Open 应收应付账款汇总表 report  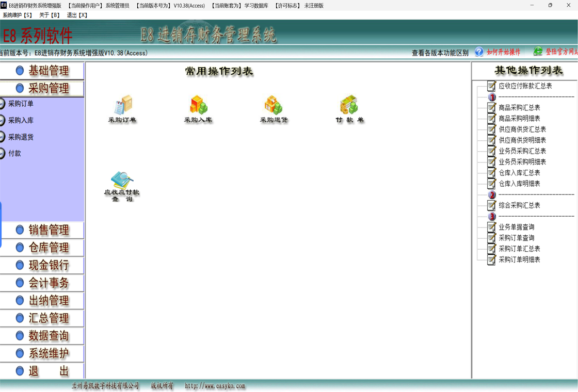tap(525, 86)
